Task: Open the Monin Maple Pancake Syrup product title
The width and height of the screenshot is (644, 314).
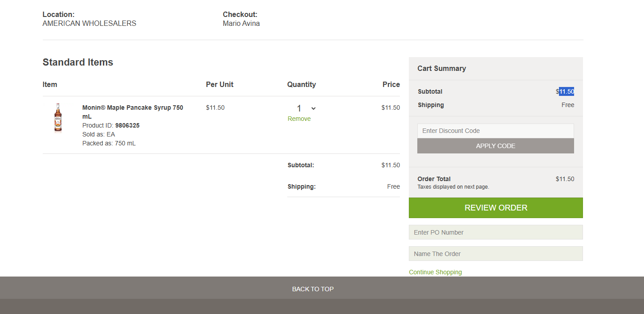Action: [133, 112]
